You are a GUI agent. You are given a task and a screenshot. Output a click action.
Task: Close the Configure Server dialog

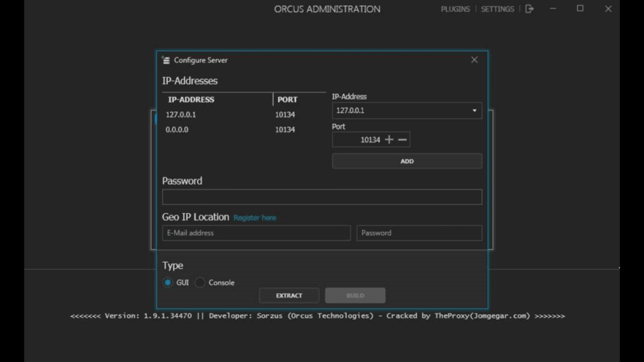(474, 60)
